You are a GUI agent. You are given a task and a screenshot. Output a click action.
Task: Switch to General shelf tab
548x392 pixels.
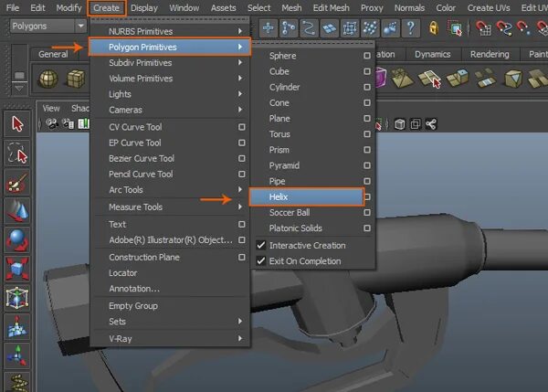(x=53, y=55)
